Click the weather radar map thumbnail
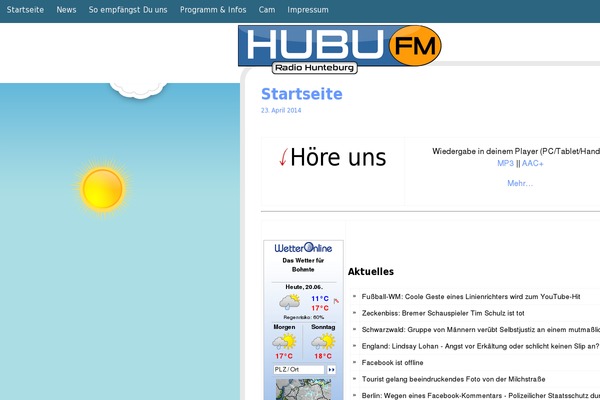The width and height of the screenshot is (600, 400). (x=303, y=390)
